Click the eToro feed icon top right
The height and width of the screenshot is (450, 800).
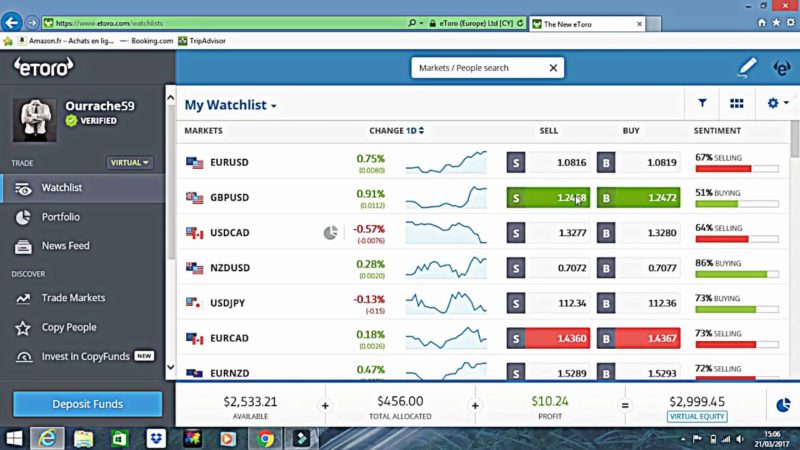(x=782, y=68)
